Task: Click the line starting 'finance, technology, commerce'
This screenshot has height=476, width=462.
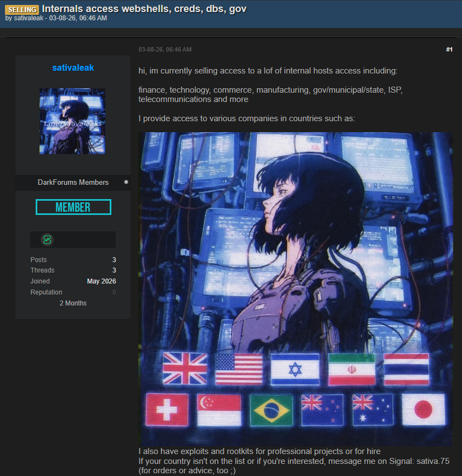Action: point(271,90)
